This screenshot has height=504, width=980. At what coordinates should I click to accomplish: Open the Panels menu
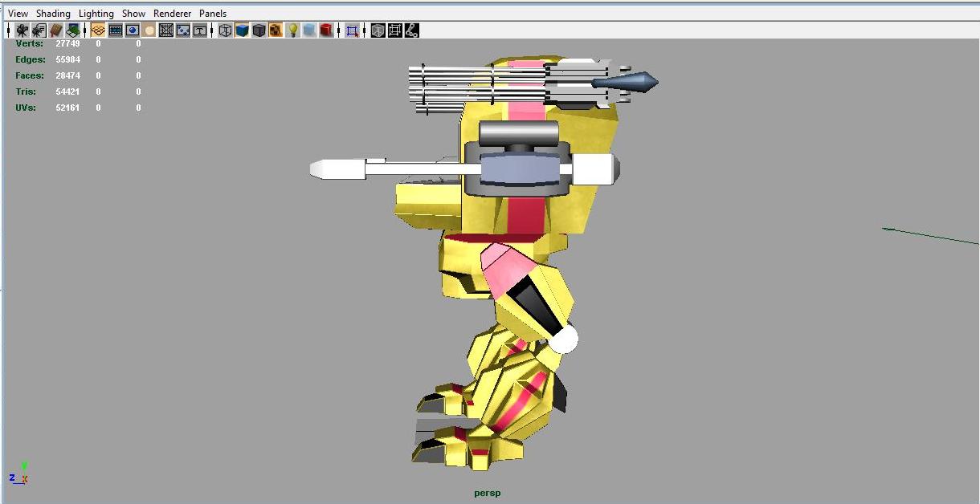(213, 14)
